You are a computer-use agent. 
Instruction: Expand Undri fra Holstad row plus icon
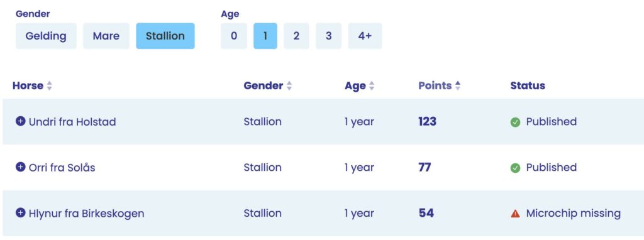(21, 121)
